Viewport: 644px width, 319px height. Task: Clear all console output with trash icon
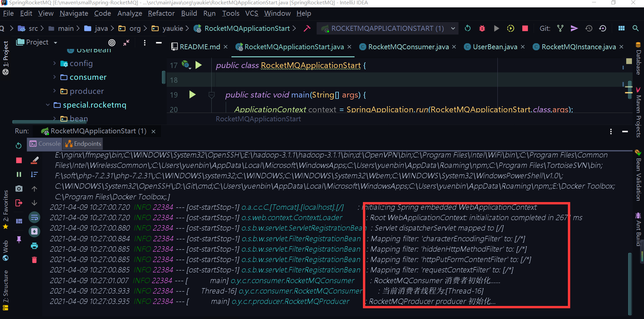[34, 260]
